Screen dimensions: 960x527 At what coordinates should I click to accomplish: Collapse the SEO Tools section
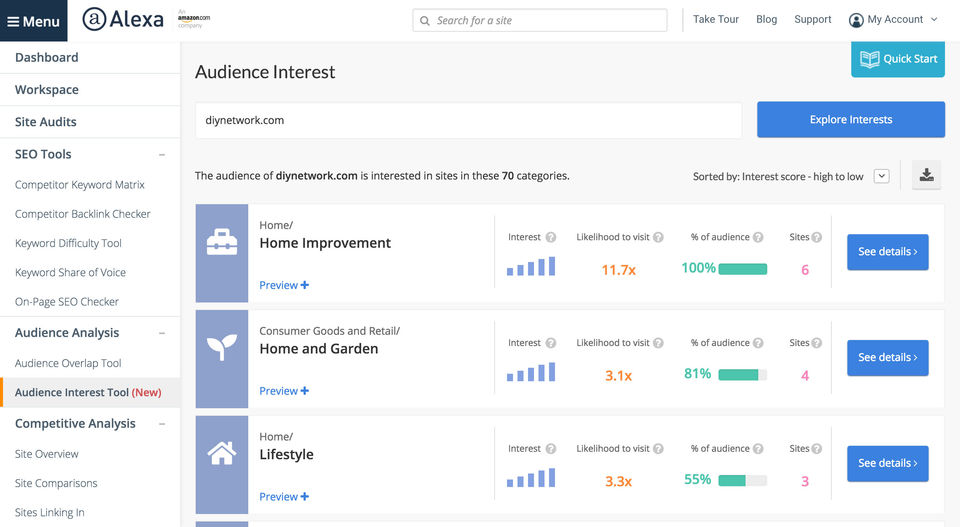(162, 154)
